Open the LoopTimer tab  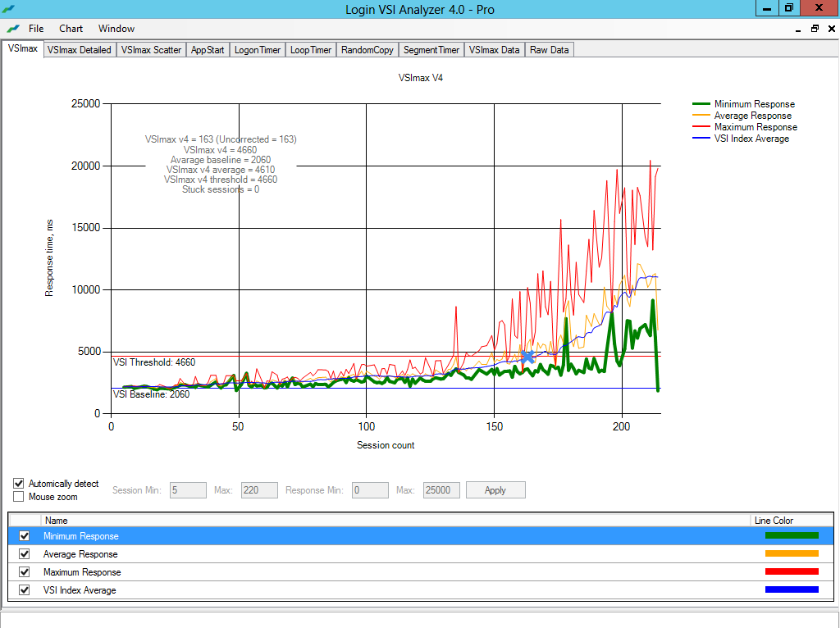[311, 50]
